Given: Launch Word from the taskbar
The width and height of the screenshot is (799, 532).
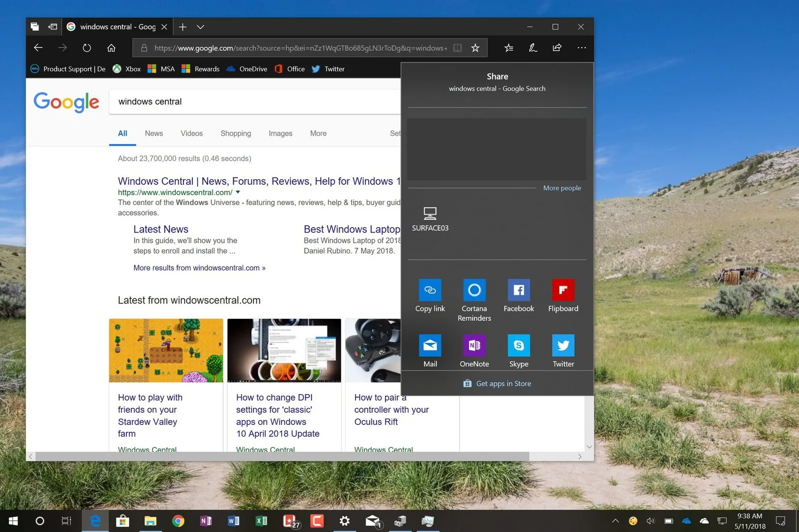Looking at the screenshot, I should pyautogui.click(x=233, y=521).
